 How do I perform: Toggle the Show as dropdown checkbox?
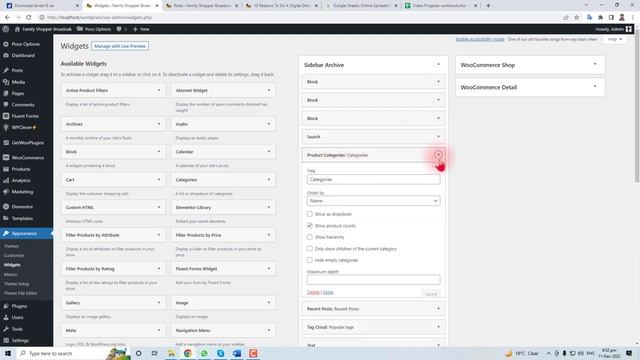pos(309,214)
